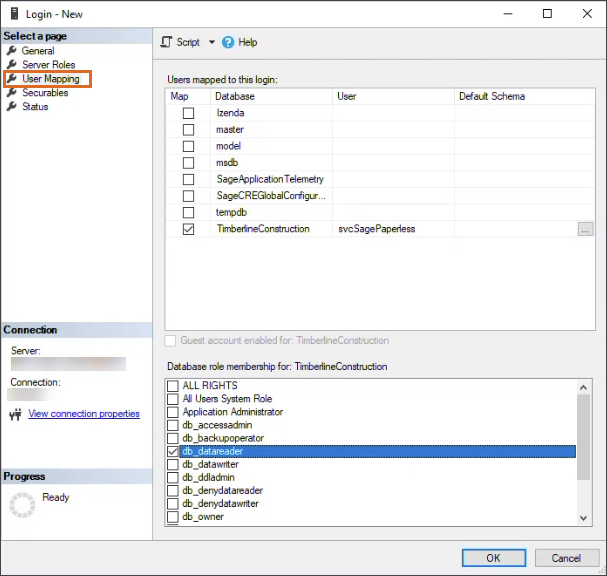Viewport: 607px width, 576px height.
Task: Click the wrench icon beside General
Action: point(12,50)
